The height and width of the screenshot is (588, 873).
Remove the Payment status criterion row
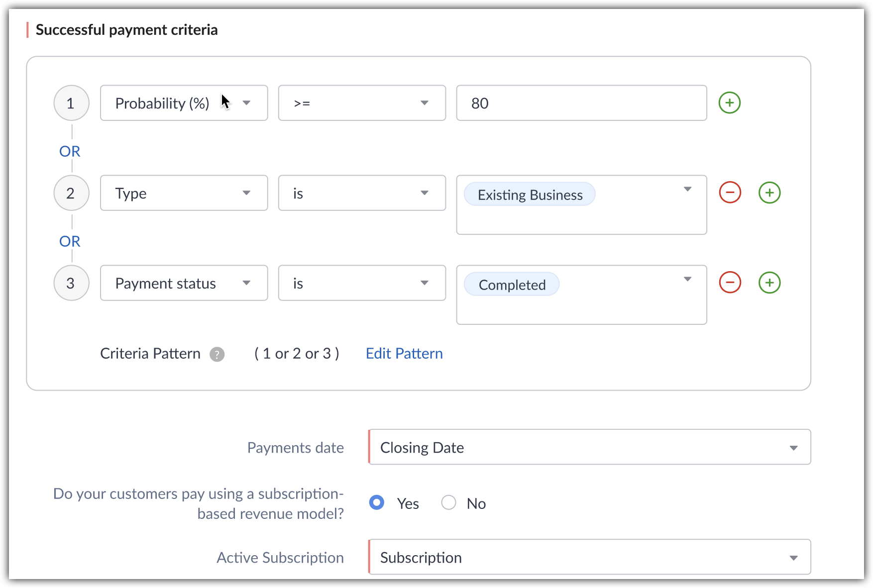pos(730,283)
